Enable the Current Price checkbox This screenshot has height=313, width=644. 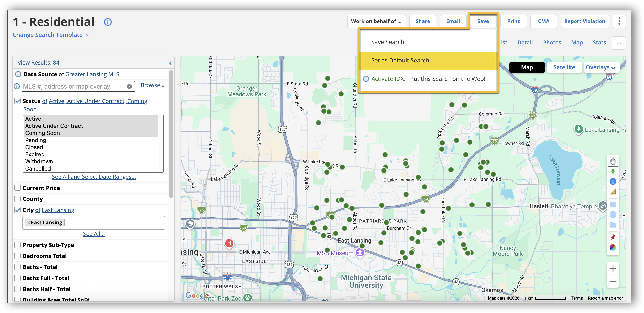tap(17, 188)
